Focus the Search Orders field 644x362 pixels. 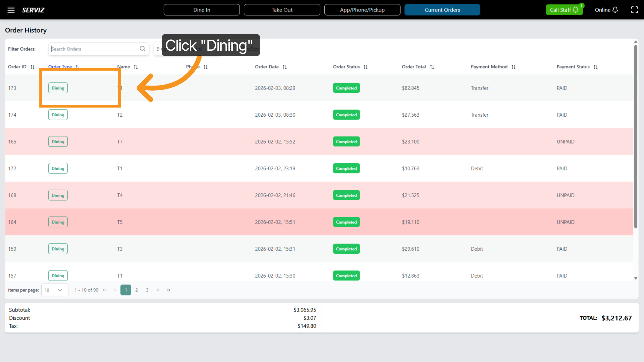coord(94,49)
